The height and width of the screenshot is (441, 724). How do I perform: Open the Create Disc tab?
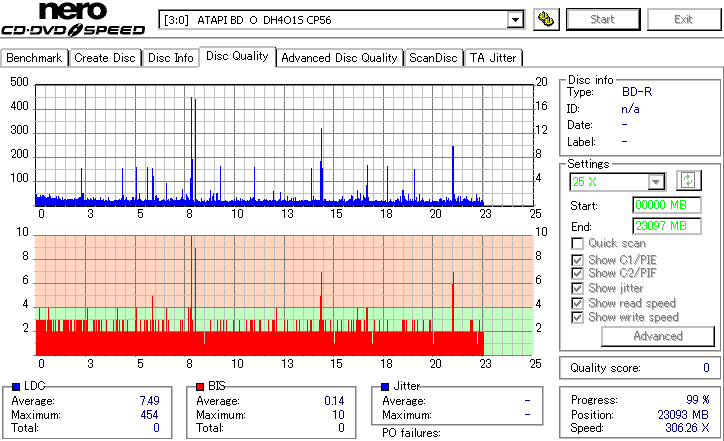[x=105, y=58]
